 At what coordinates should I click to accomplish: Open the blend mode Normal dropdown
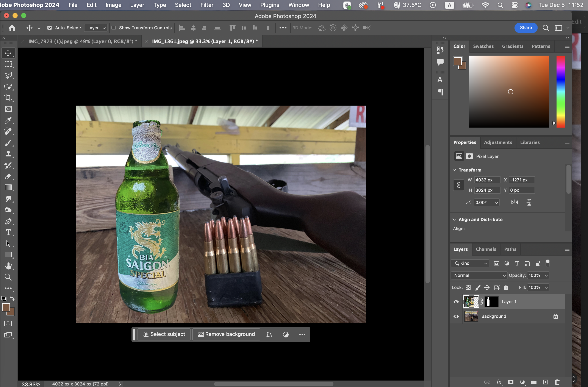click(x=479, y=275)
